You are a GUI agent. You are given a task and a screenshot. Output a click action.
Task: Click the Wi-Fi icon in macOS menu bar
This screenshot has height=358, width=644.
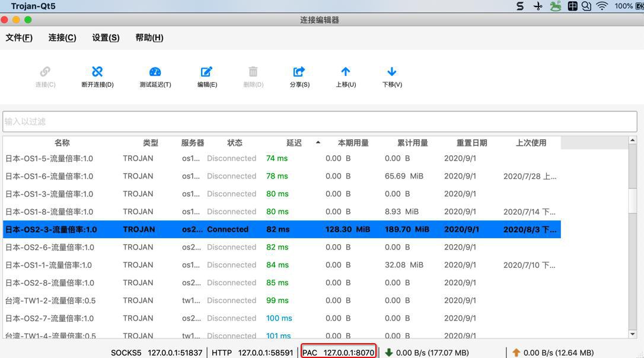tap(602, 6)
